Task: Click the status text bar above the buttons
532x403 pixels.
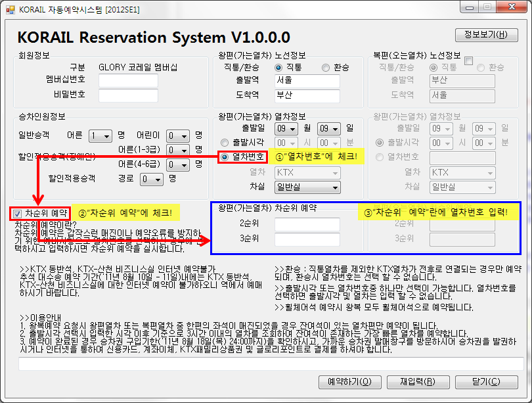Action: (271, 364)
